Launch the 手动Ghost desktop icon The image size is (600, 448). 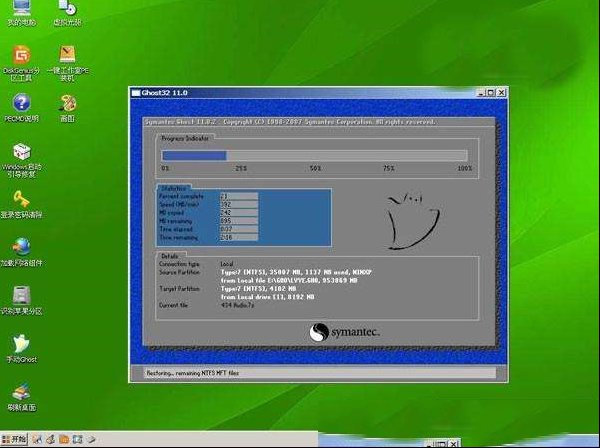21,349
